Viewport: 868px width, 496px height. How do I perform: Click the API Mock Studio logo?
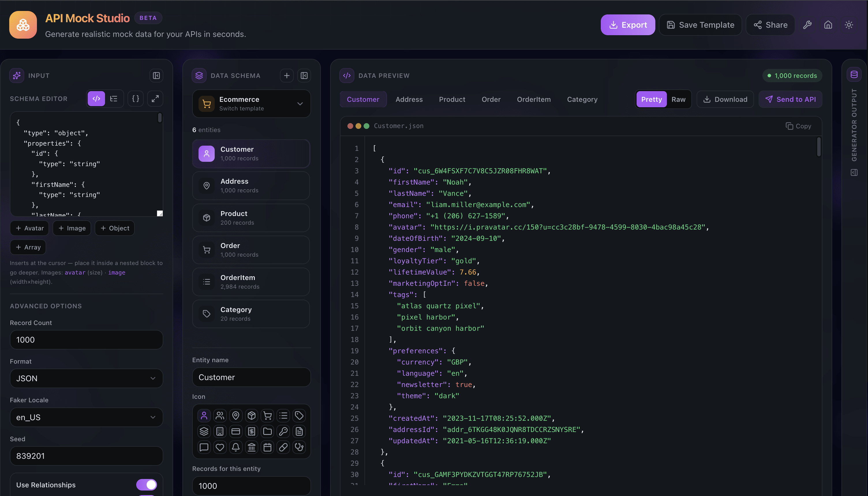(x=23, y=25)
